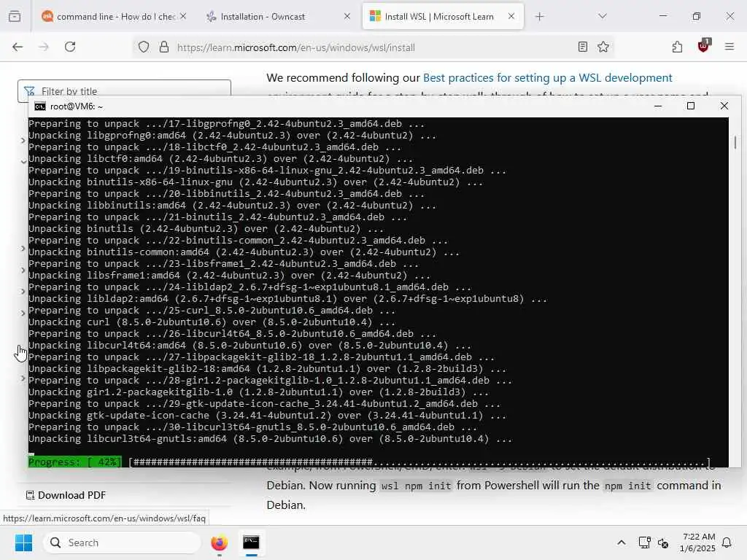
Task: Open terminal window system menu icon
Action: point(40,106)
